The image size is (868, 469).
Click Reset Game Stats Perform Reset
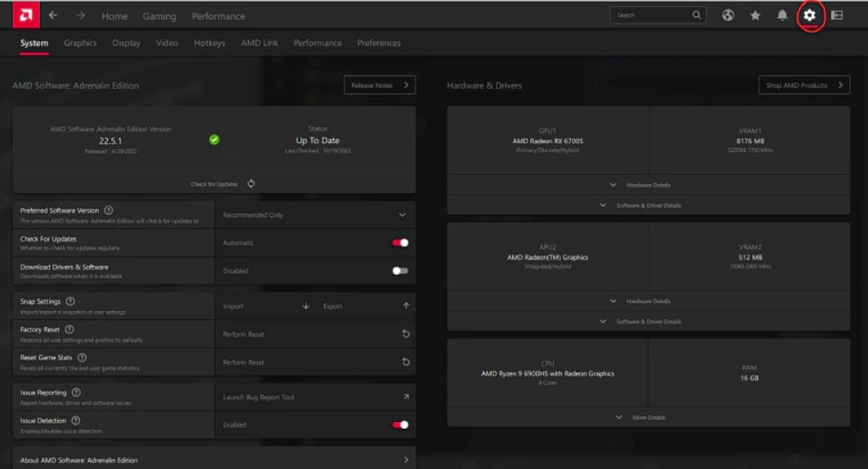pos(243,362)
